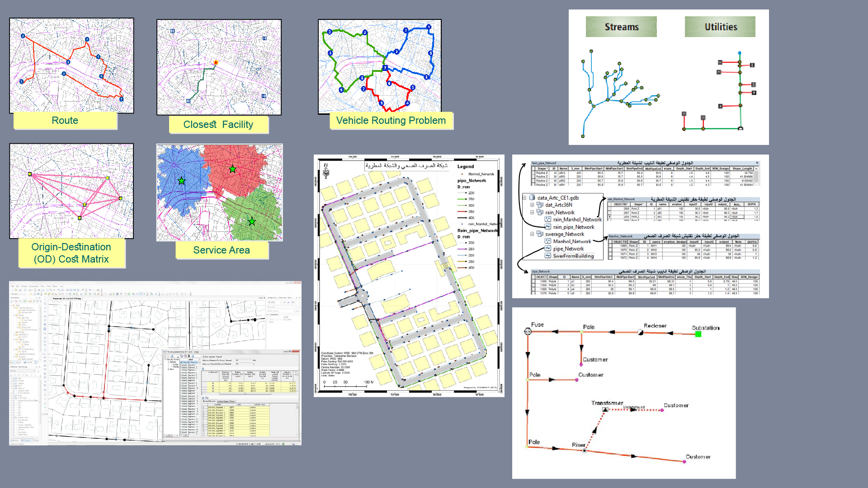Click the Route label

pos(65,121)
